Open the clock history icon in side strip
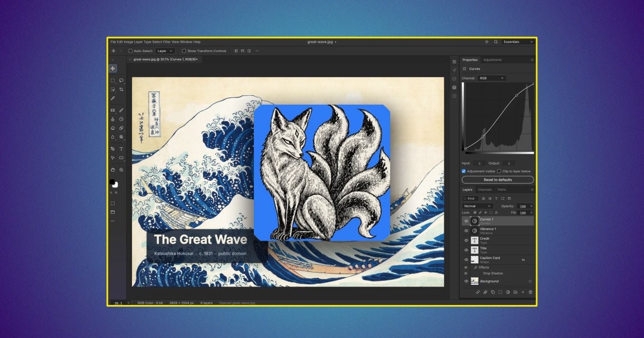The height and width of the screenshot is (338, 644). [454, 96]
